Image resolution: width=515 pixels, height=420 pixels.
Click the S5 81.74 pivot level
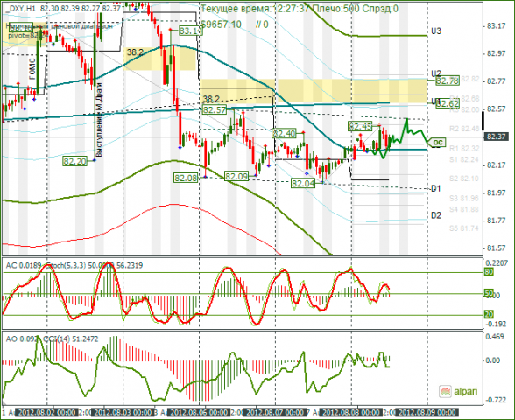(x=464, y=228)
